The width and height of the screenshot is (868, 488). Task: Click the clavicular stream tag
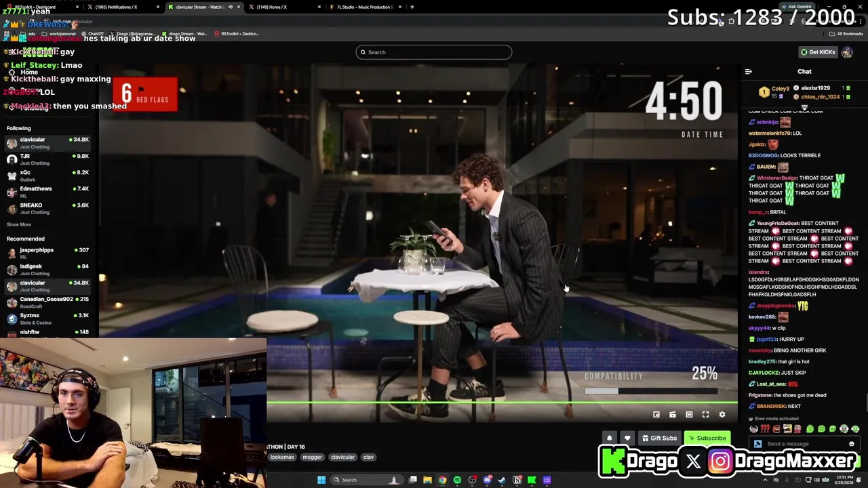[x=342, y=457]
